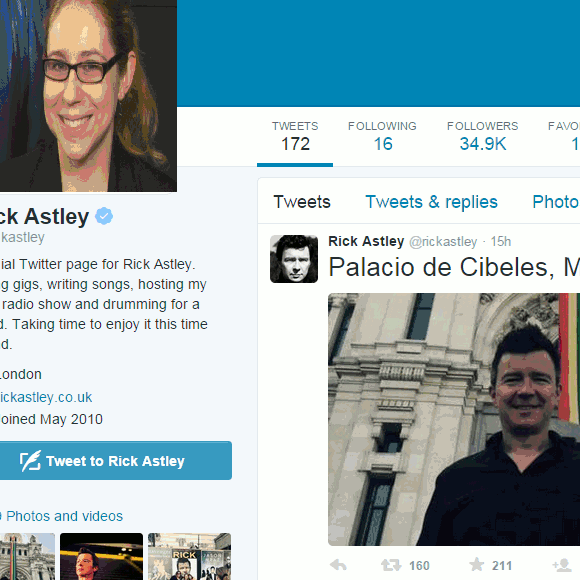This screenshot has height=580, width=580.
Task: Open the Photos tab in the timeline
Action: click(556, 202)
